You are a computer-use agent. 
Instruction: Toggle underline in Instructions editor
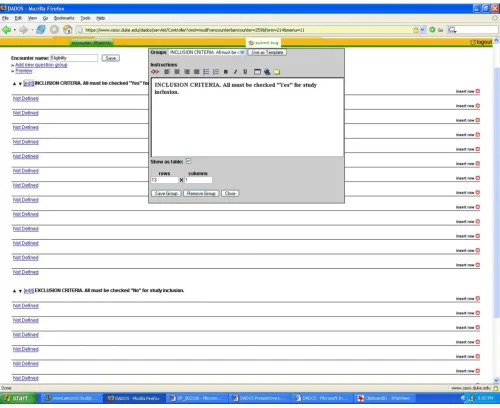245,72
